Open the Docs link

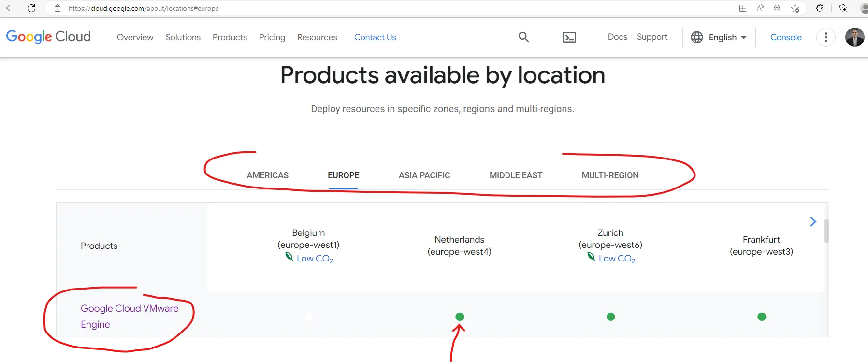click(617, 37)
